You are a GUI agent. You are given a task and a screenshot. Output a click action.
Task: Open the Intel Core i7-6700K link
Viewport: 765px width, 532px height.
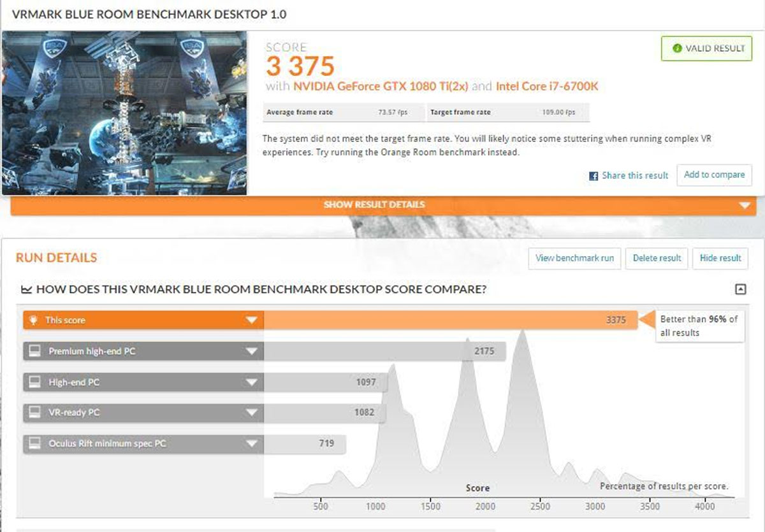tap(547, 87)
